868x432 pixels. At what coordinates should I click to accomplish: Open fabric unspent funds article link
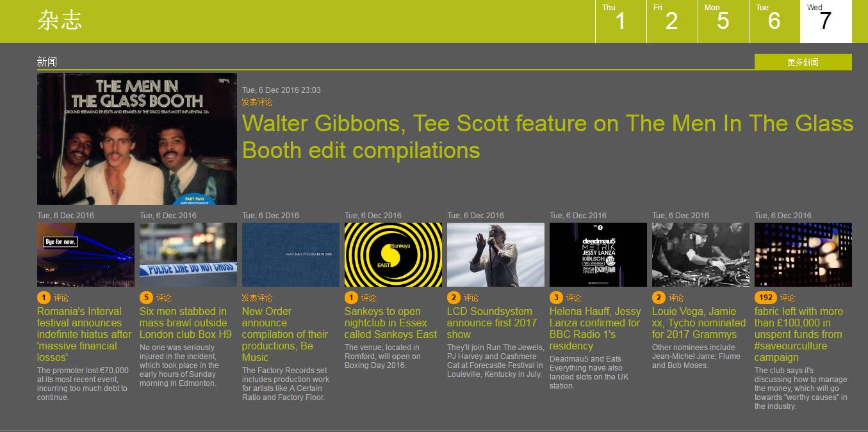(x=798, y=334)
